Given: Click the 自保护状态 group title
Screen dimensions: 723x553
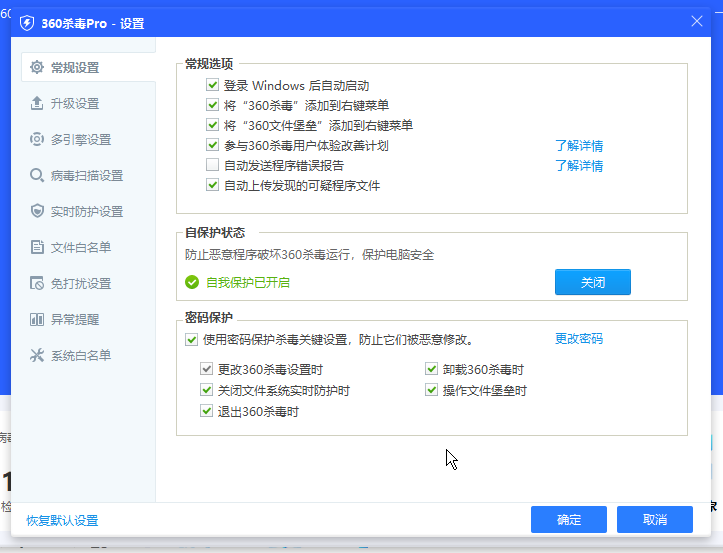Looking at the screenshot, I should tap(215, 232).
